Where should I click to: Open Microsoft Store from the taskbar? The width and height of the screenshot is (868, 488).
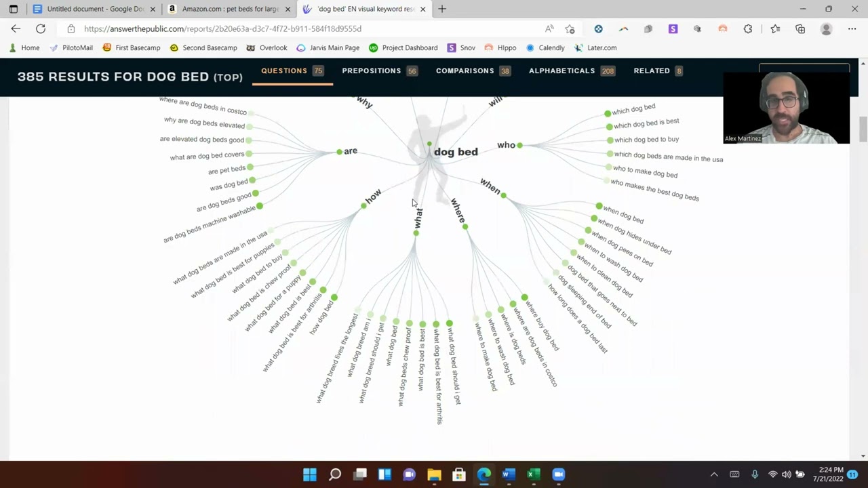point(459,474)
